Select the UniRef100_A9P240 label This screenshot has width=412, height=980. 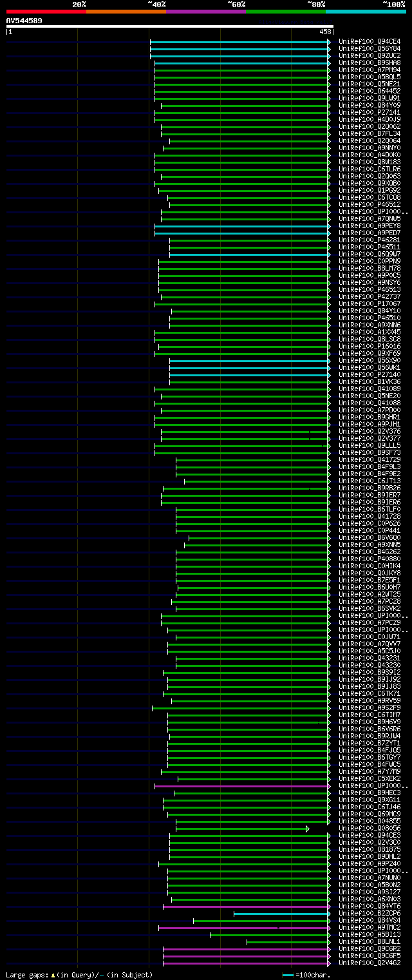click(370, 864)
